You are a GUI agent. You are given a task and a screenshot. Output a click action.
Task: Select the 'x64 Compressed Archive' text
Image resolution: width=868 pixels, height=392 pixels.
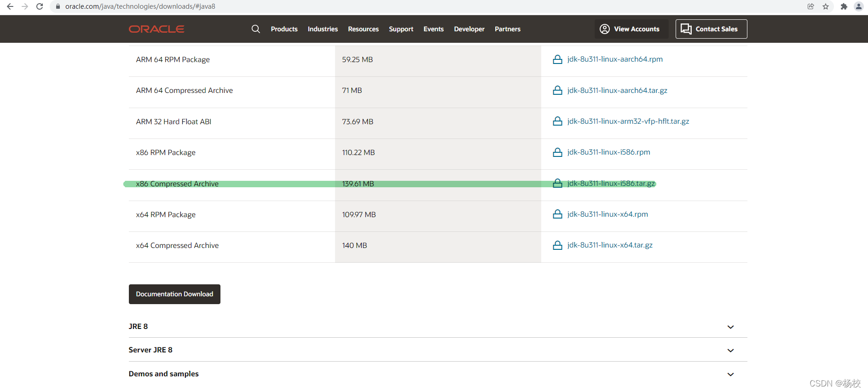coord(177,245)
